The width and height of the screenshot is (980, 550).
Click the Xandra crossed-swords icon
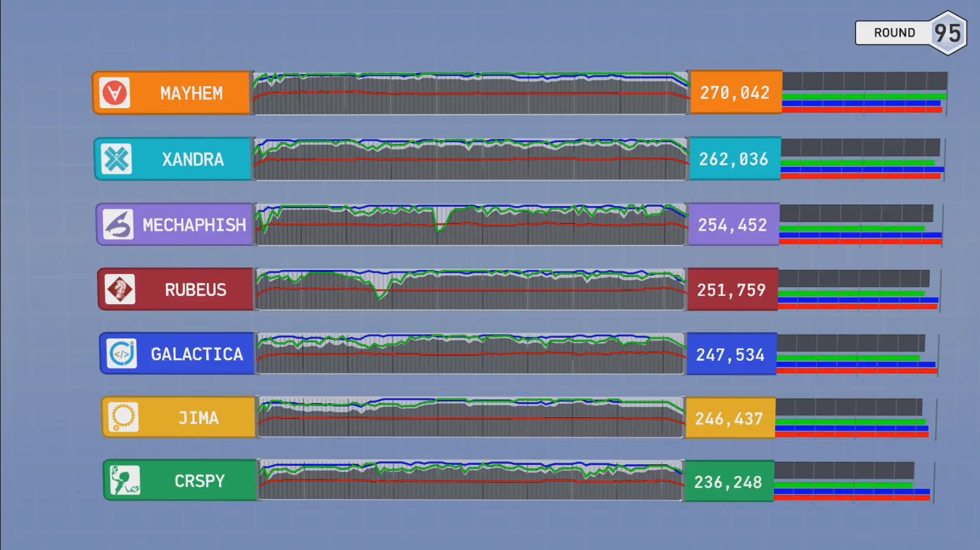[x=117, y=159]
